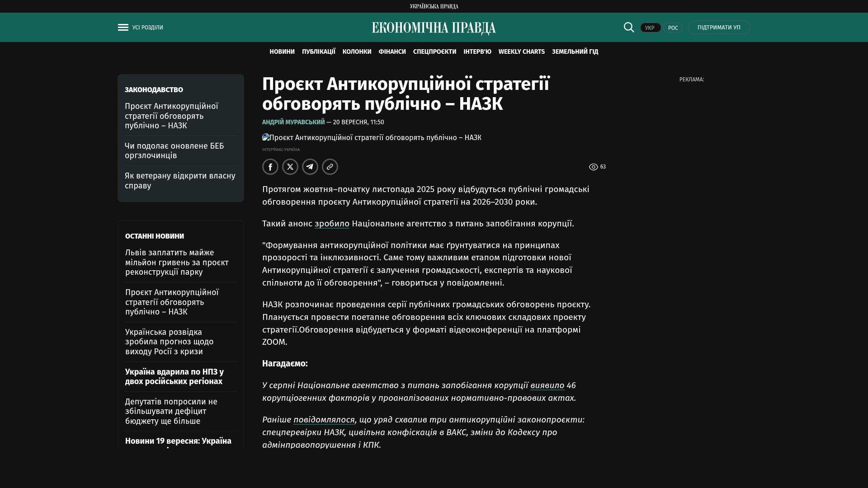The image size is (868, 488).
Task: Open Weekly Charts section
Action: point(521,52)
